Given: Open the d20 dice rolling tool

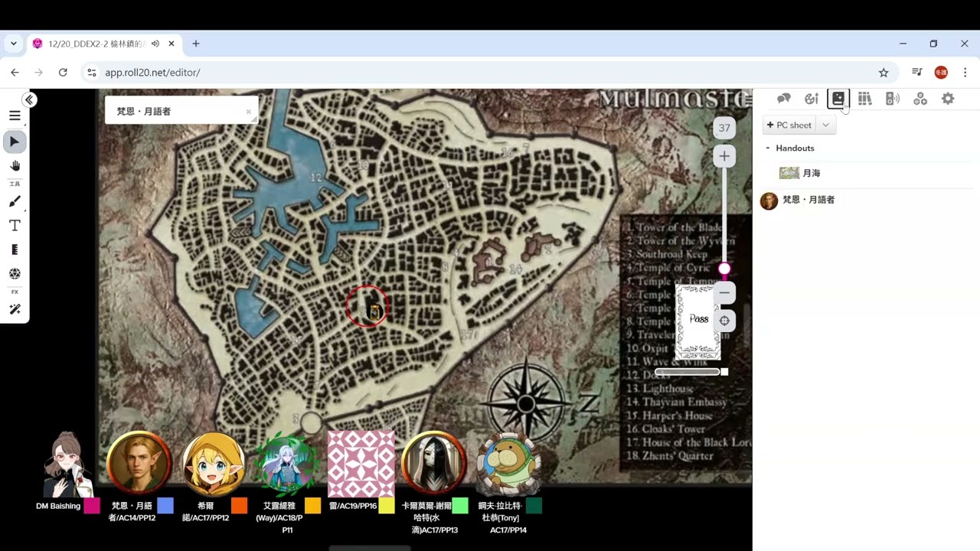Looking at the screenshot, I should coord(15,273).
